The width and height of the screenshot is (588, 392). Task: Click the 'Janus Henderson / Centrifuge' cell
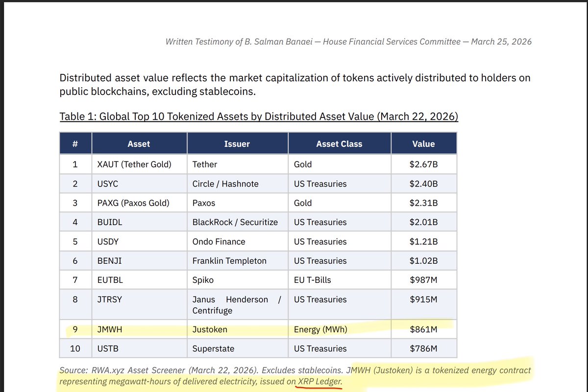coord(237,305)
